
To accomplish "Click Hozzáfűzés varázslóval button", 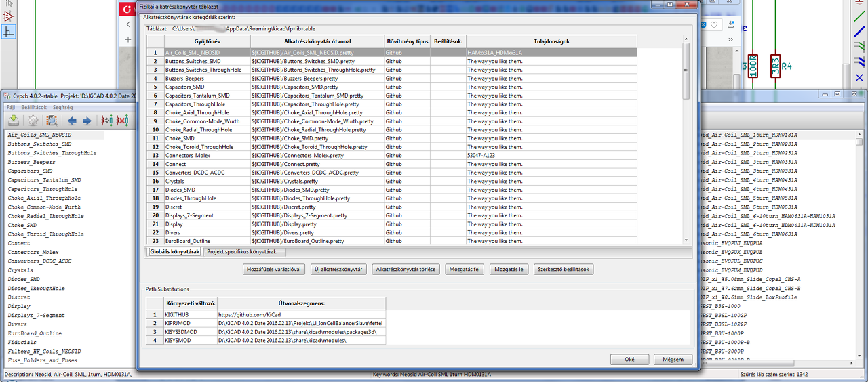I will point(273,270).
